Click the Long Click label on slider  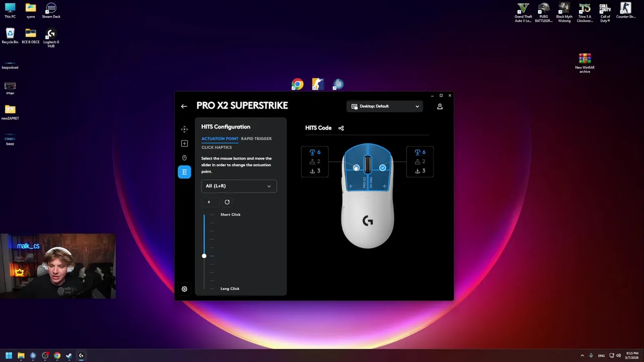230,289
